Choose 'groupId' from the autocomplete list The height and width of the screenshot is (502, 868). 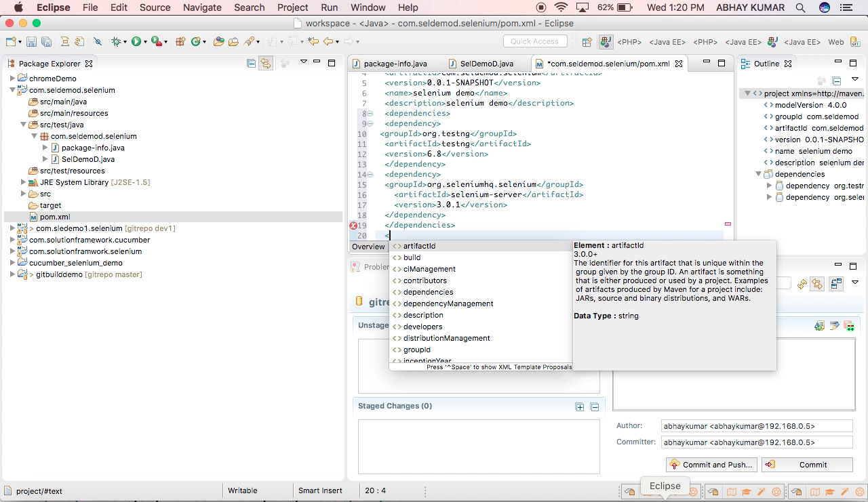tap(480, 350)
